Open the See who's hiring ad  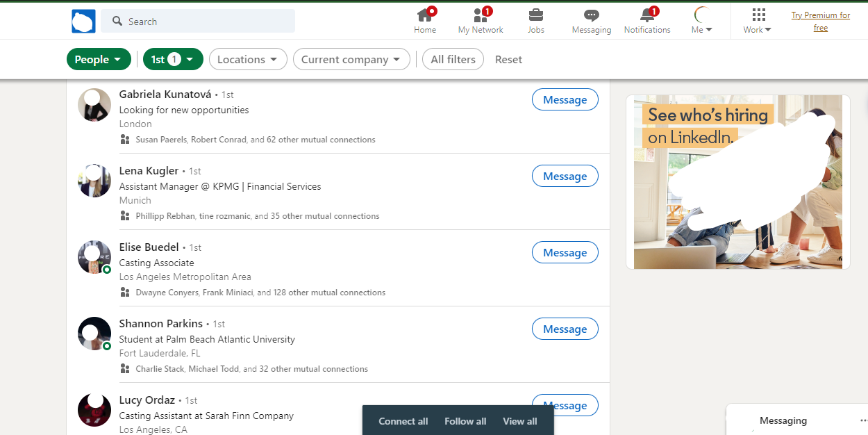[x=738, y=182]
